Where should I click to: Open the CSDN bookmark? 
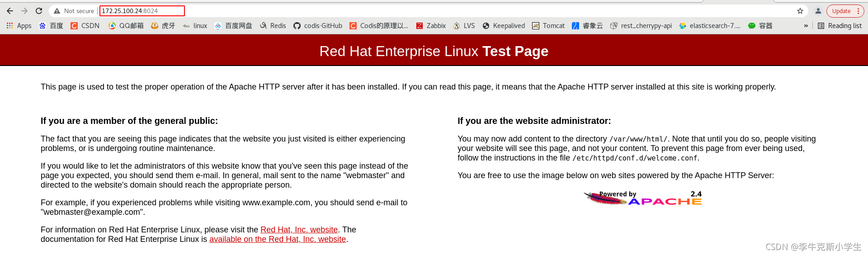tap(85, 26)
